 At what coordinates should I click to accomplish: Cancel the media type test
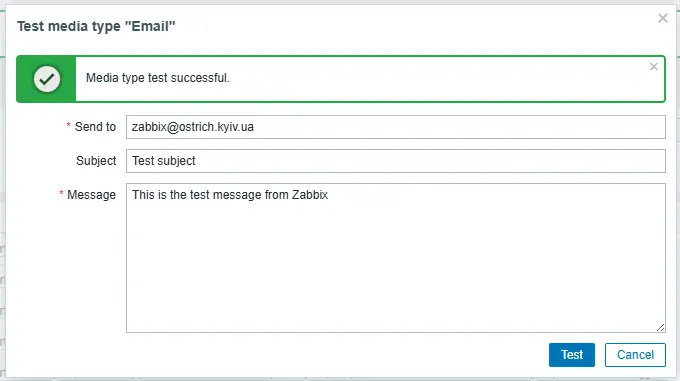(x=635, y=355)
